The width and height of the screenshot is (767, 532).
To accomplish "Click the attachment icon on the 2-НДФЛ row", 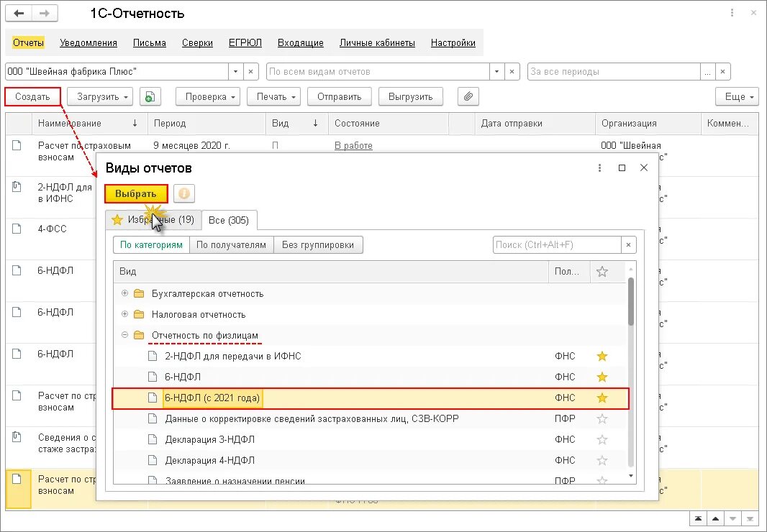I will tap(17, 186).
